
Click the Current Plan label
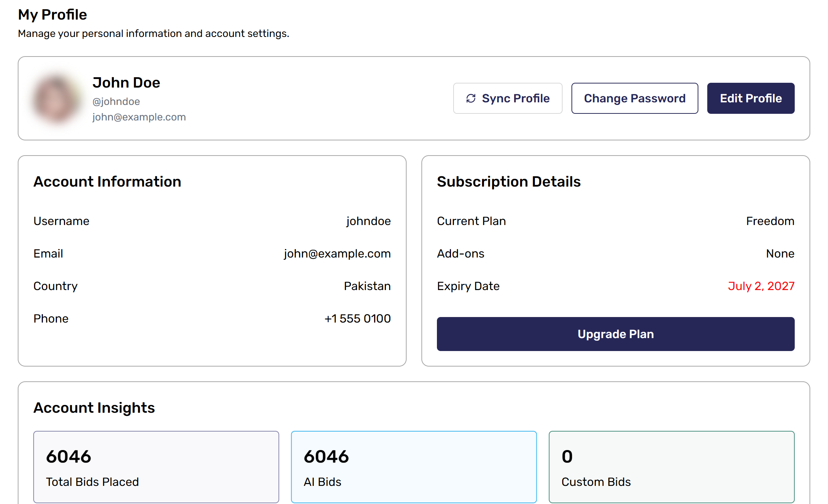point(471,221)
